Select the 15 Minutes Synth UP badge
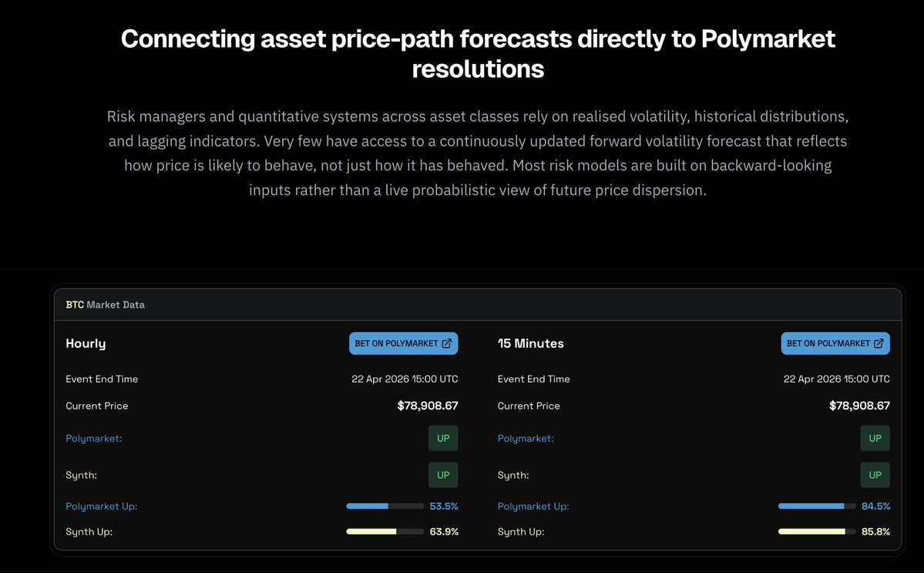The height and width of the screenshot is (573, 924). tap(875, 475)
